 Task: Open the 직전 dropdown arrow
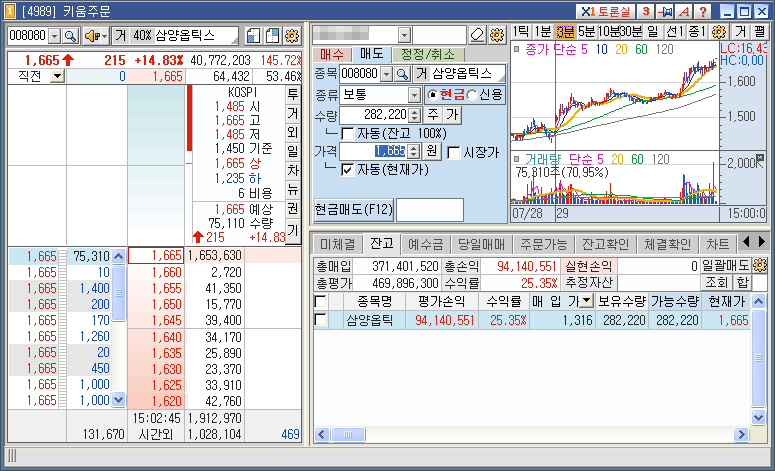(57, 76)
